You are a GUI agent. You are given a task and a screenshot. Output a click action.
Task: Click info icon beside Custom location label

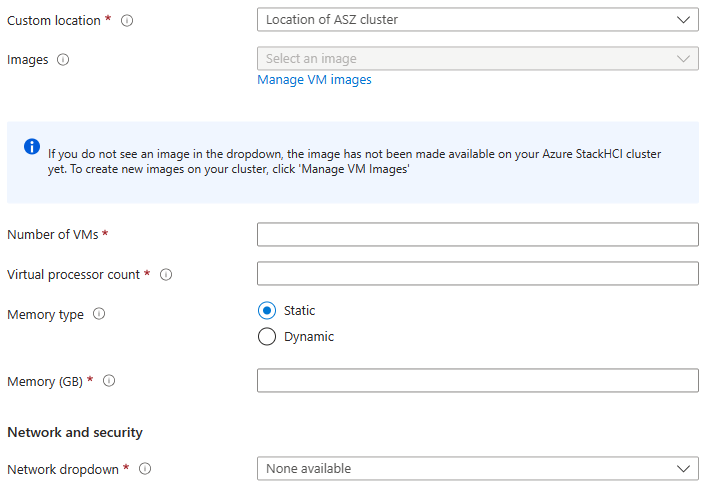pos(127,21)
